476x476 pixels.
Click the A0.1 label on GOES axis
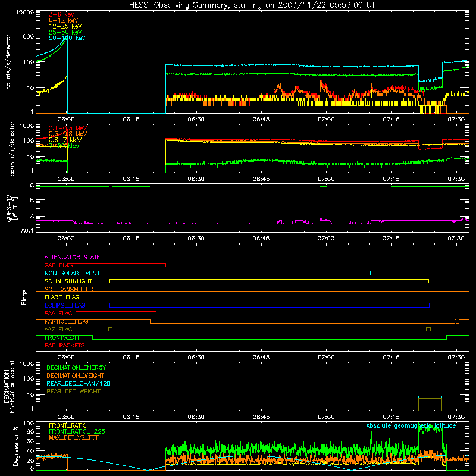point(27,230)
